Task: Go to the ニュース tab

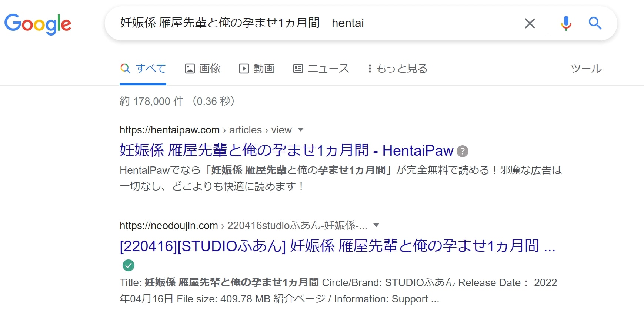Action: pos(321,69)
